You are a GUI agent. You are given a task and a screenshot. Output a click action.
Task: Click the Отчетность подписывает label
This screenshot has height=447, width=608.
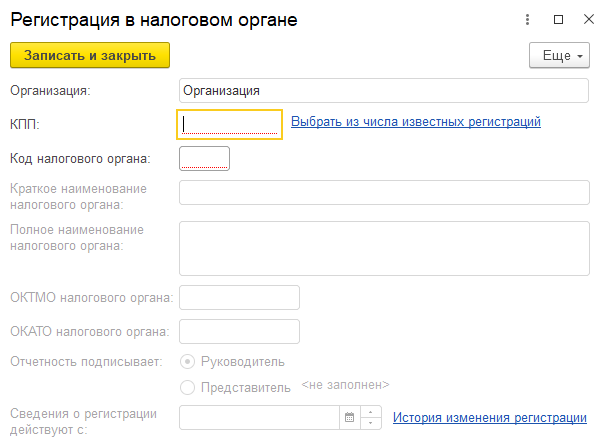(86, 362)
